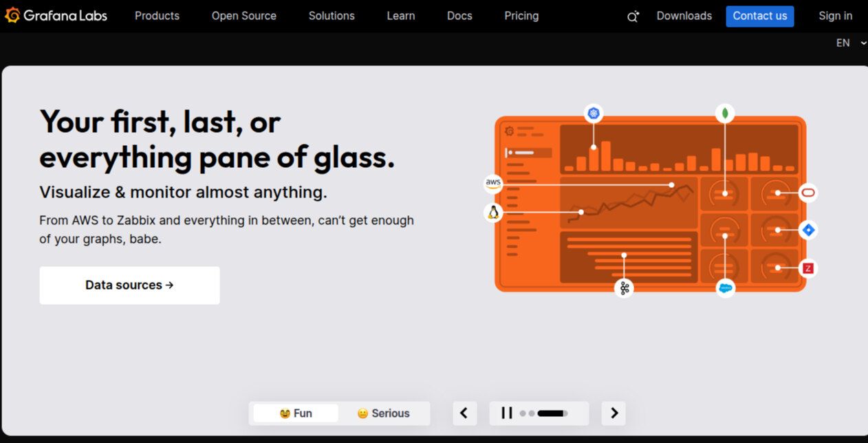
Task: Click the Downloads link
Action: click(684, 16)
